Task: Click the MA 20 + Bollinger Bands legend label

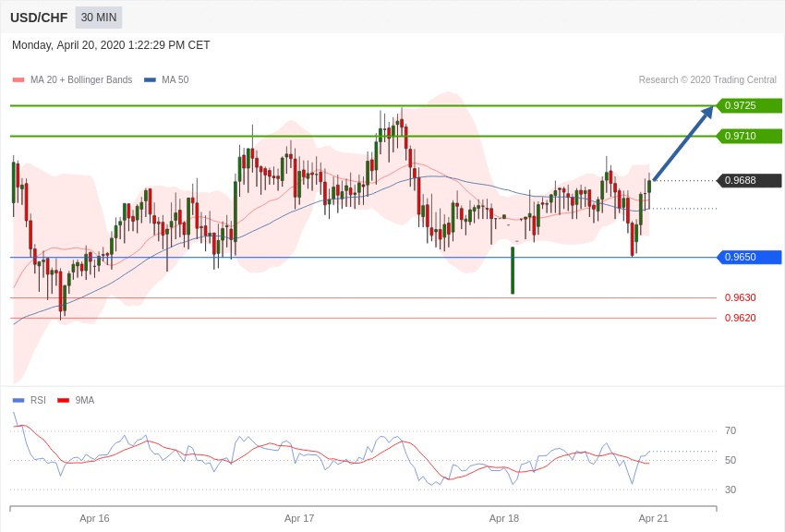Action: [x=81, y=79]
